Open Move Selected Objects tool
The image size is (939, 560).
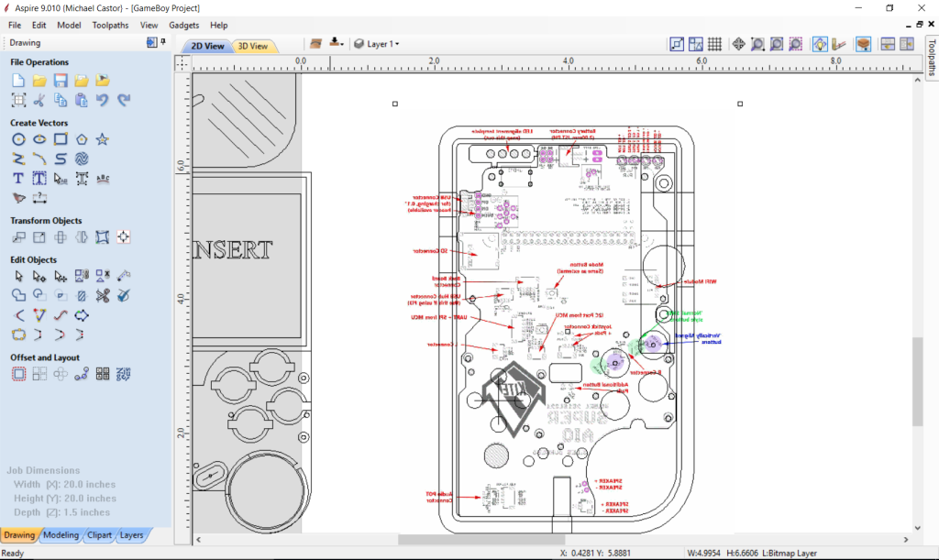18,236
